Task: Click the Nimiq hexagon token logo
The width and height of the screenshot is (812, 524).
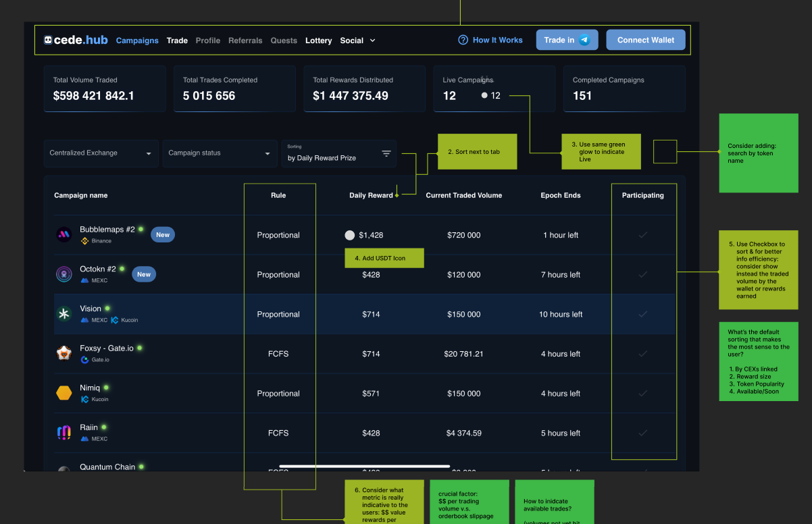Action: coord(64,393)
